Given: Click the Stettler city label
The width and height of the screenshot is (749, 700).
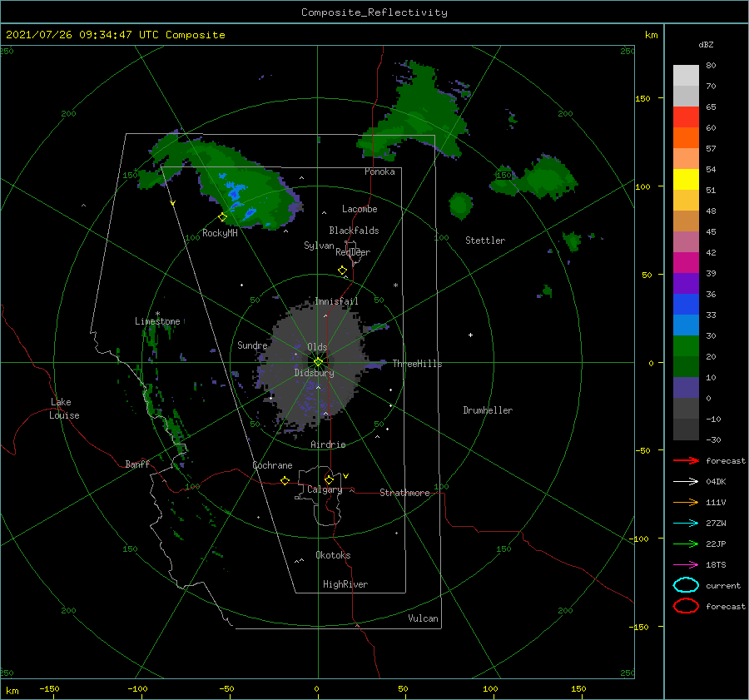Looking at the screenshot, I should pyautogui.click(x=485, y=241).
